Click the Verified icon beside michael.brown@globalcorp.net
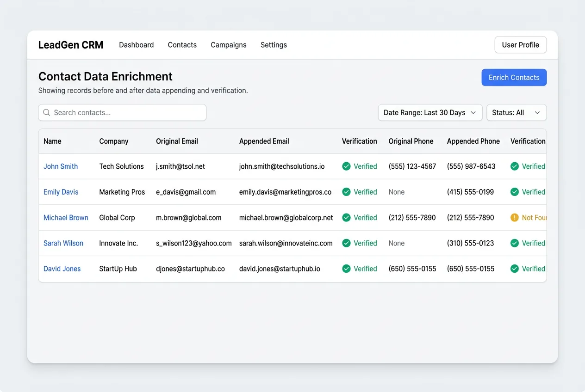This screenshot has height=392, width=585. [347, 217]
